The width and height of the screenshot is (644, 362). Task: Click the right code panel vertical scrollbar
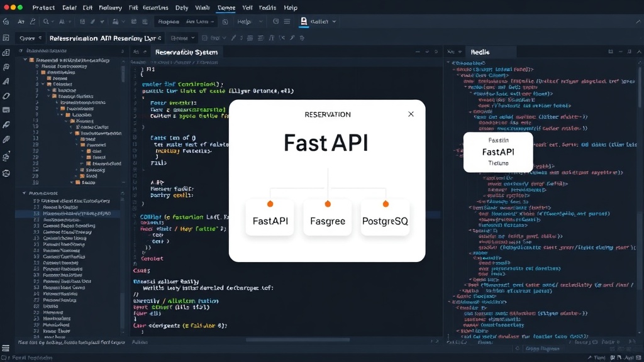tap(640, 88)
